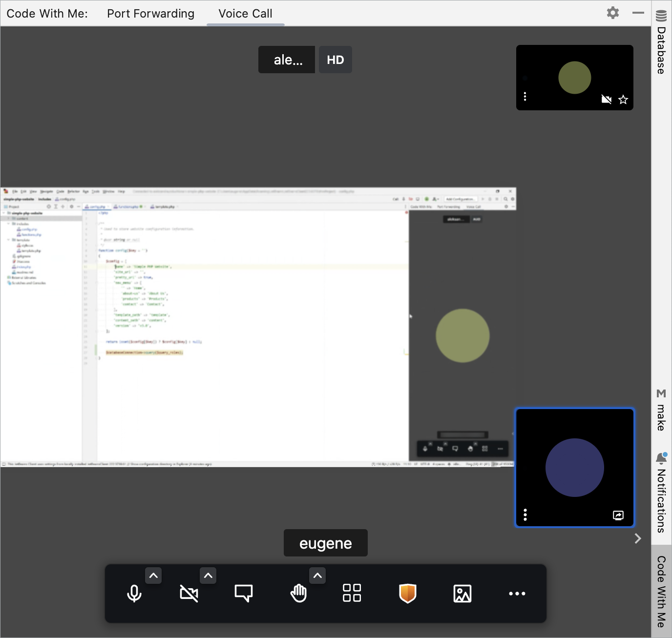The height and width of the screenshot is (638, 672).
Task: Raise your hand in the call
Action: pos(298,593)
